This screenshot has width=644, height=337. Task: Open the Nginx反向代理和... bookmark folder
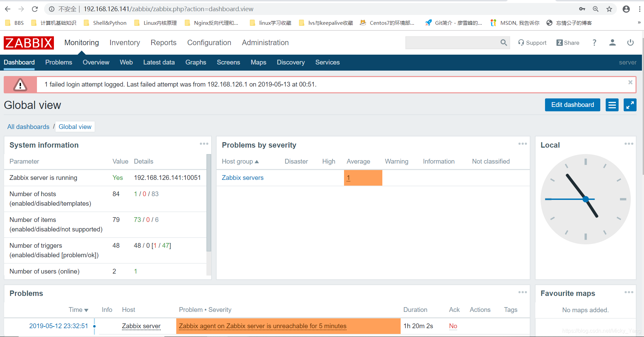click(212, 23)
